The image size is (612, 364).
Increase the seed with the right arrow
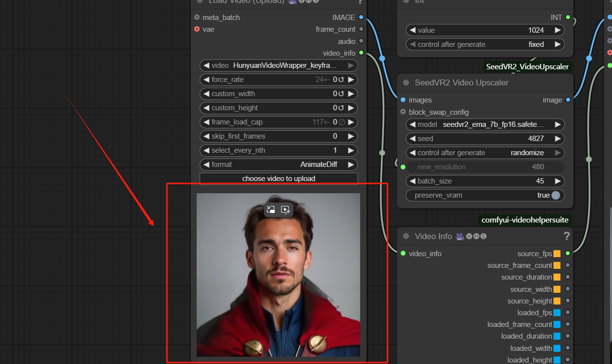(x=557, y=139)
